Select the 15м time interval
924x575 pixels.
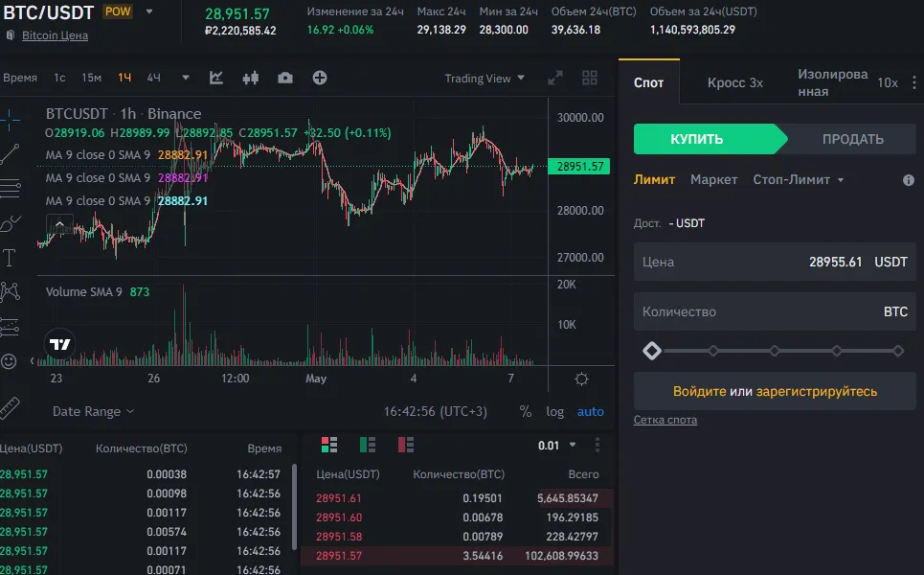pyautogui.click(x=91, y=78)
